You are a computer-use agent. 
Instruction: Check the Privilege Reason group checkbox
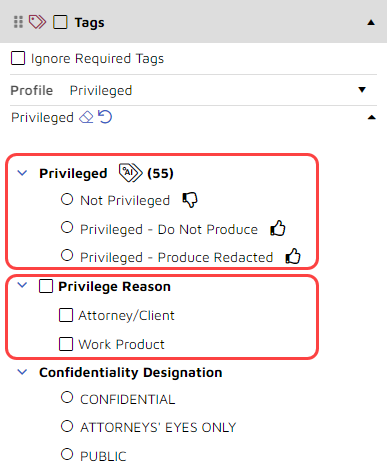coord(46,286)
